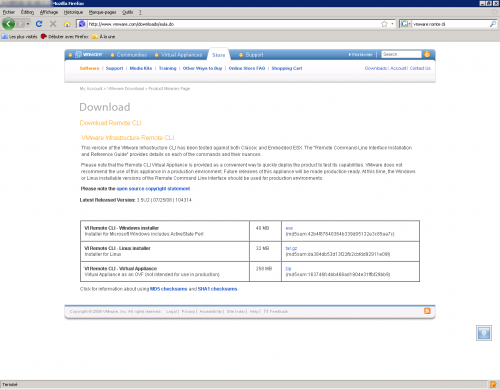The image size is (500, 390).
Task: Click the VMware search go button
Action: (427, 54)
